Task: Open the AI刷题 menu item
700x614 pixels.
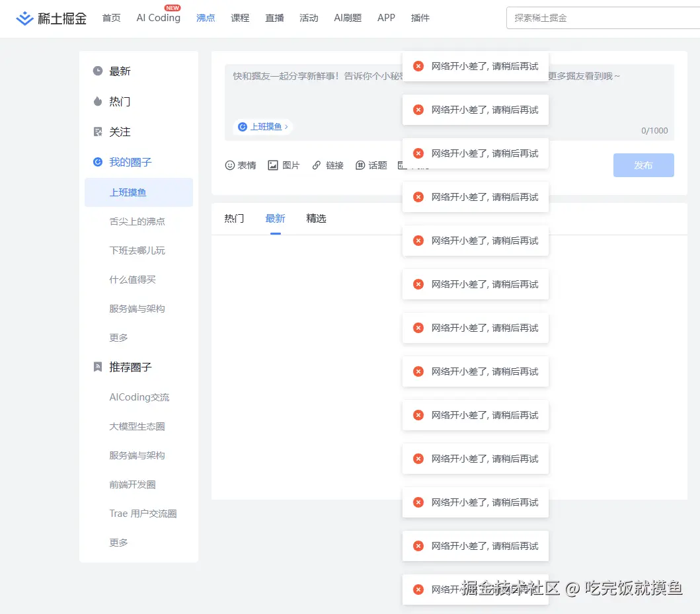Action: [348, 18]
